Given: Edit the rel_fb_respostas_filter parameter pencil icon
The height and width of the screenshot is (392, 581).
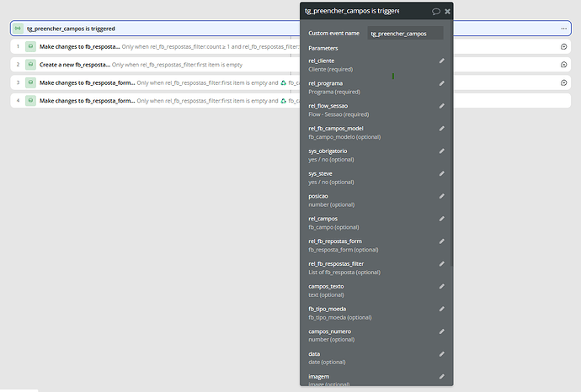Looking at the screenshot, I should (x=442, y=264).
